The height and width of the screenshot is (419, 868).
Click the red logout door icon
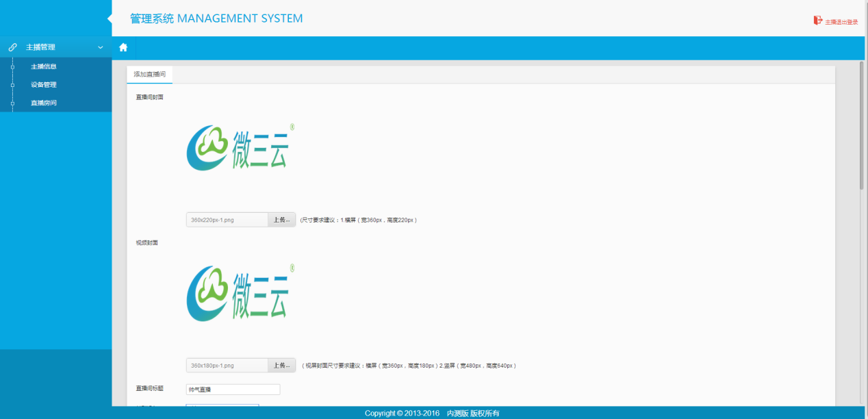point(817,21)
